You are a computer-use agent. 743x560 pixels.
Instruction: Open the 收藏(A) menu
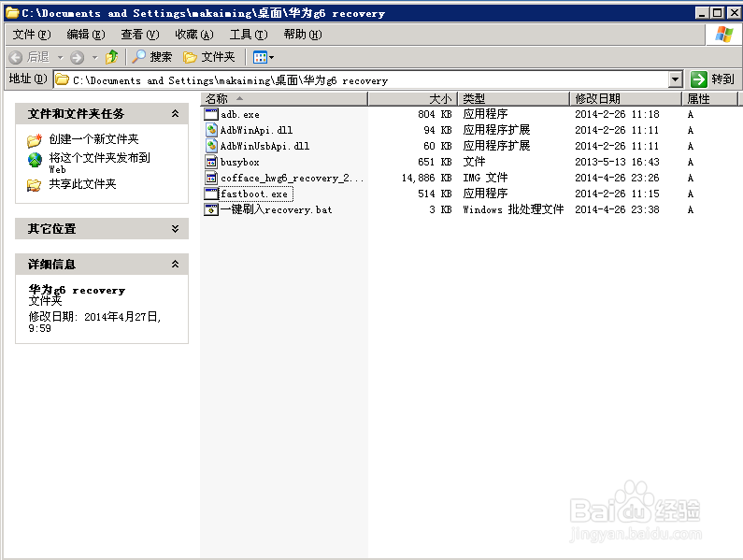[194, 35]
